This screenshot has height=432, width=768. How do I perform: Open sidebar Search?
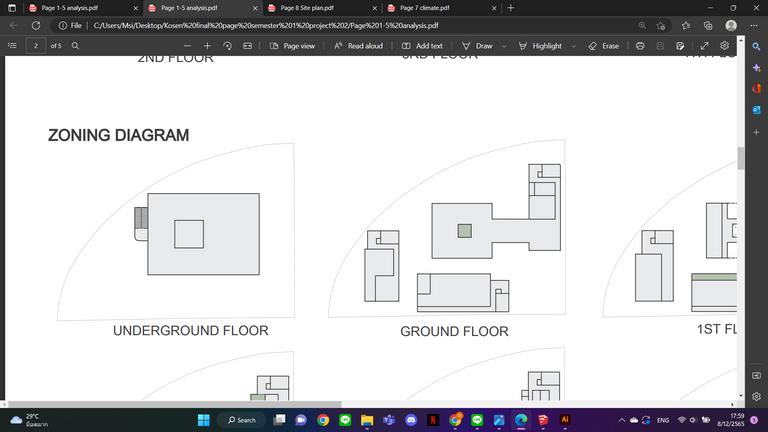click(x=757, y=47)
